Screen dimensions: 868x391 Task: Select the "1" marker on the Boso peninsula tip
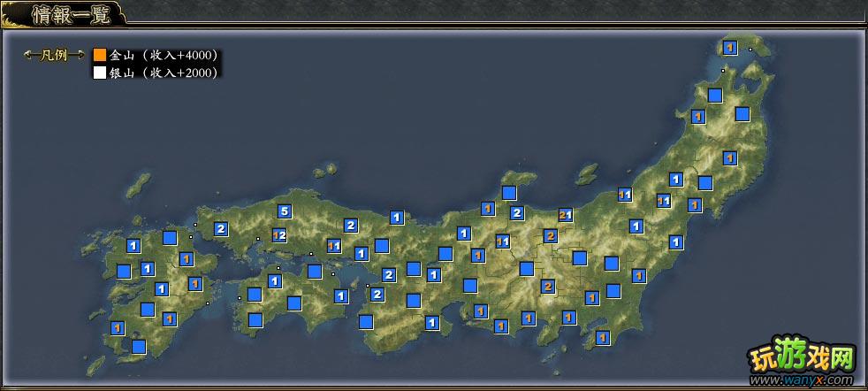(602, 337)
